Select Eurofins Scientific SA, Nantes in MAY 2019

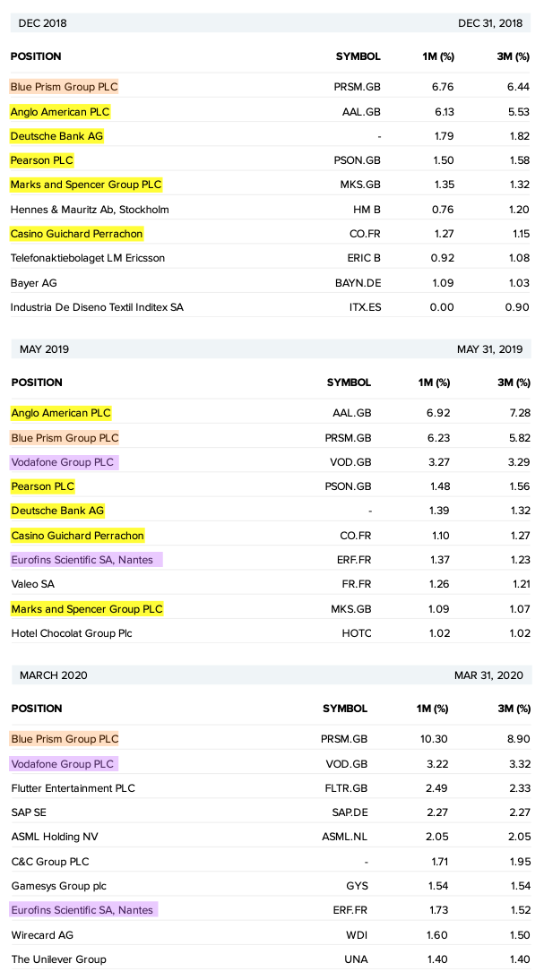coord(86,560)
